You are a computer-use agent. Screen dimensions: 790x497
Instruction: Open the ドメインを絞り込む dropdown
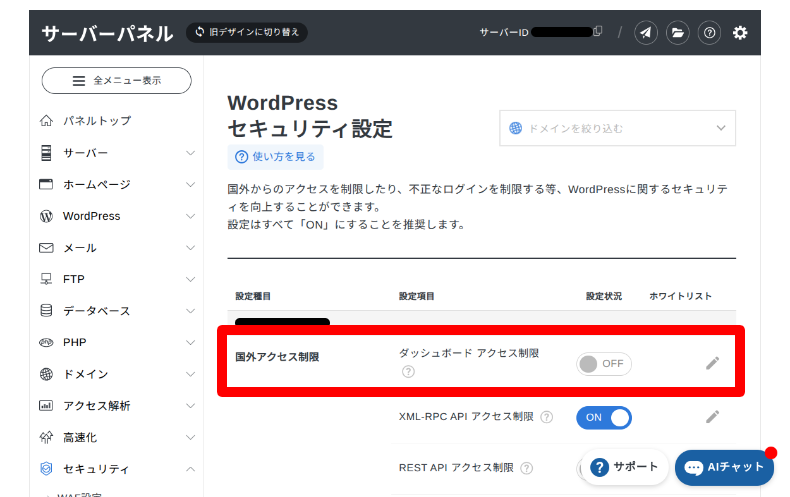[x=617, y=128]
